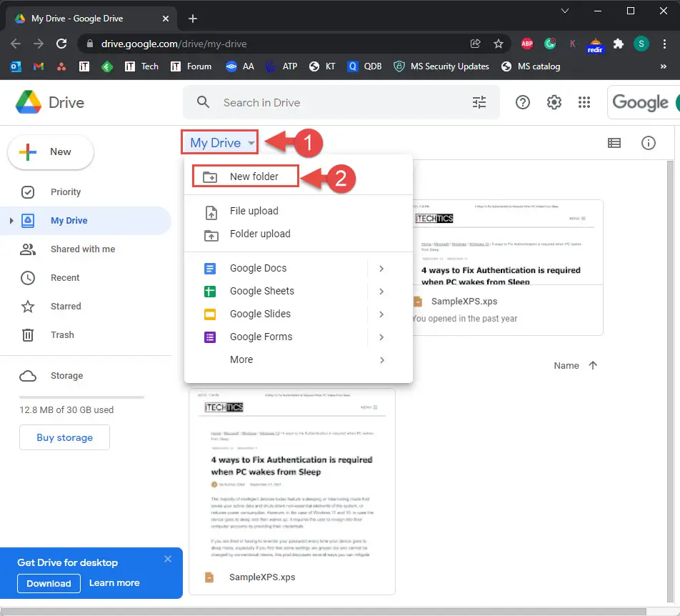Create a new Google Slides presentation
Image resolution: width=680 pixels, height=616 pixels.
click(276, 314)
